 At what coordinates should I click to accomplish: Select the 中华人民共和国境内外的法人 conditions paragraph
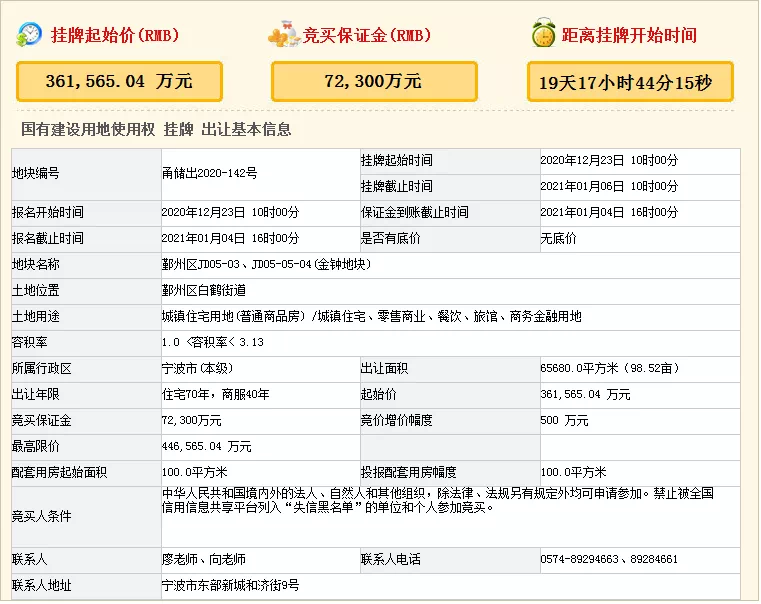coord(438,501)
